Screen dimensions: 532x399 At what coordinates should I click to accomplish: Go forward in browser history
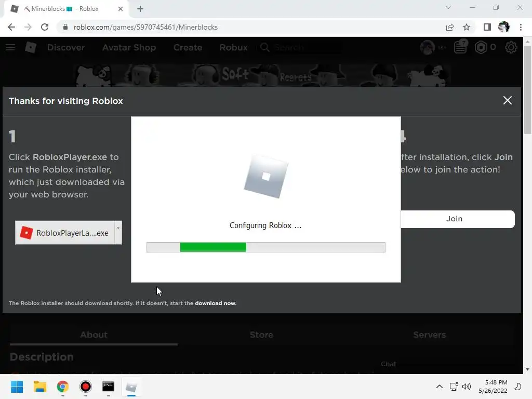(x=28, y=27)
